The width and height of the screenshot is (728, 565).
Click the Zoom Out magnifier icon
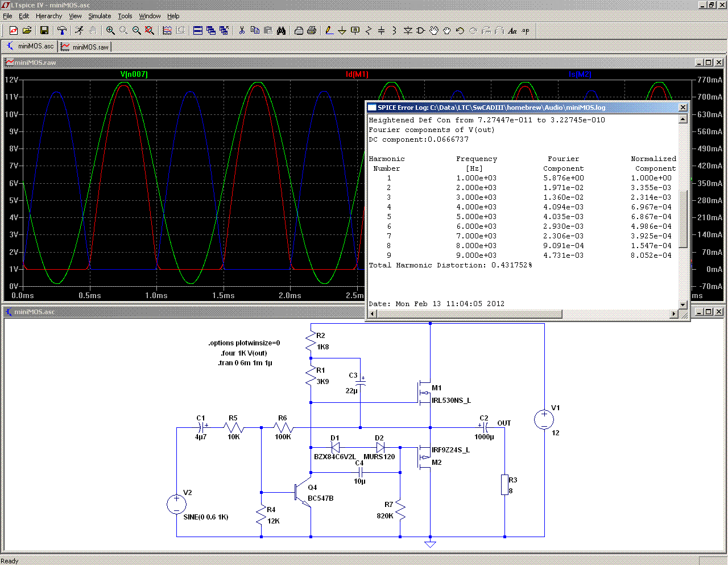[x=136, y=31]
